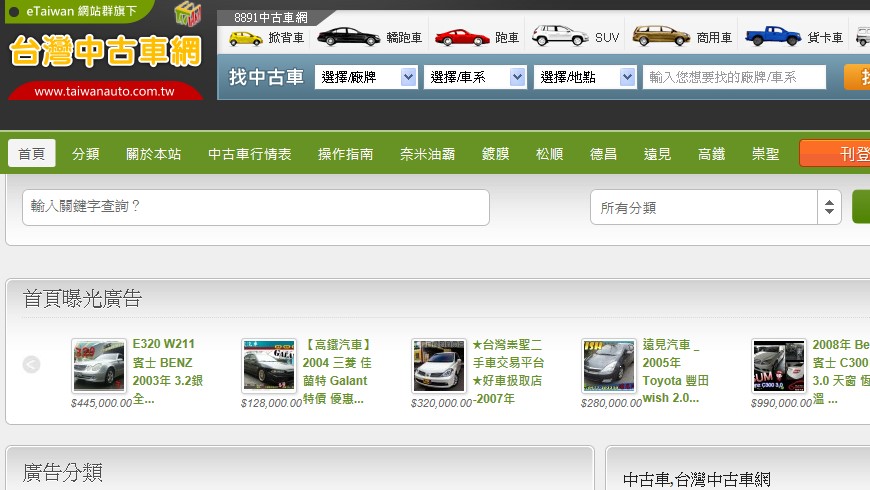Click the 【高鐵汽車】2004 三菱 Galant ad title

pos(337,371)
